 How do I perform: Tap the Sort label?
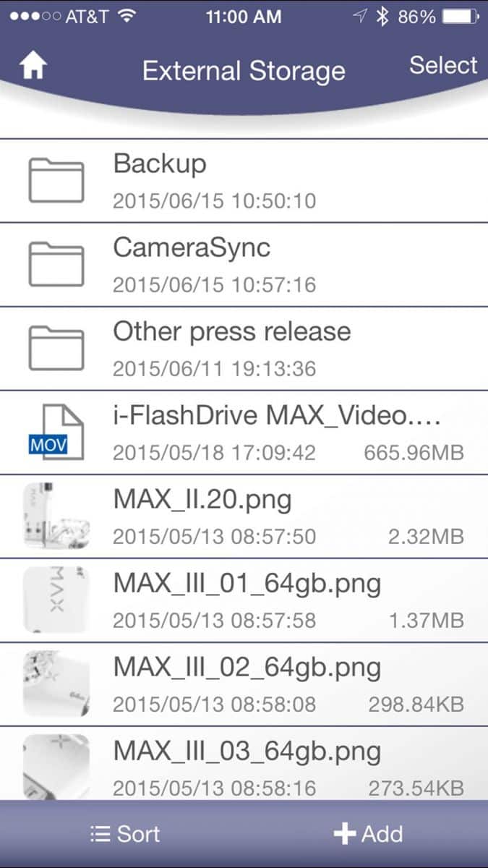coord(138,834)
